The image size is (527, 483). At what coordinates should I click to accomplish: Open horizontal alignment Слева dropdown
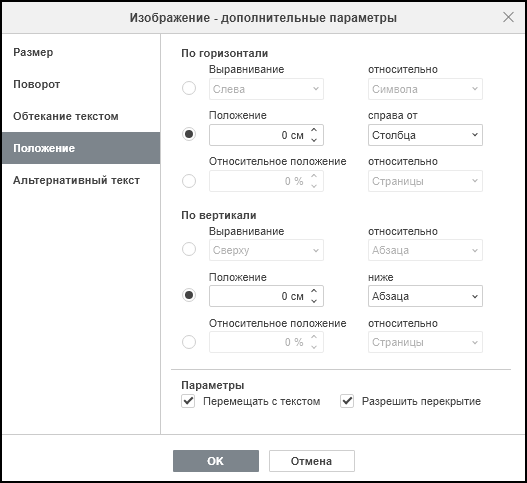click(266, 89)
